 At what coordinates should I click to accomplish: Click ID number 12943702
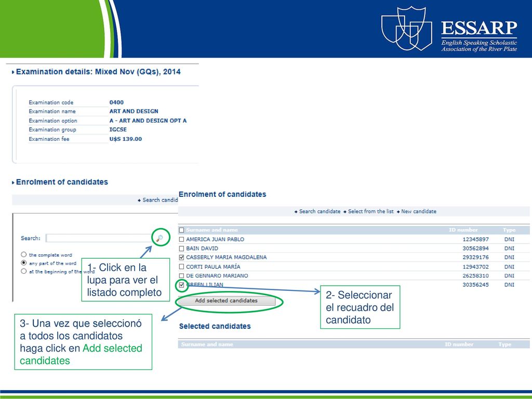coord(476,267)
